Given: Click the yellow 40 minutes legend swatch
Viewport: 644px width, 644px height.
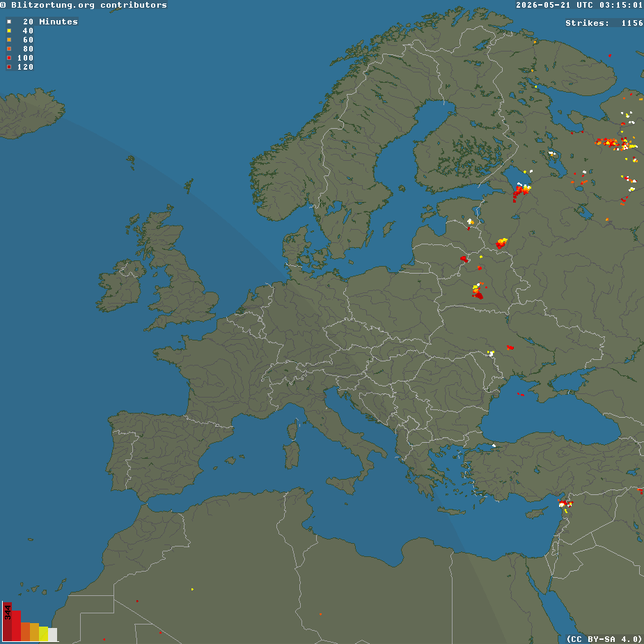Looking at the screenshot, I should click(x=9, y=31).
